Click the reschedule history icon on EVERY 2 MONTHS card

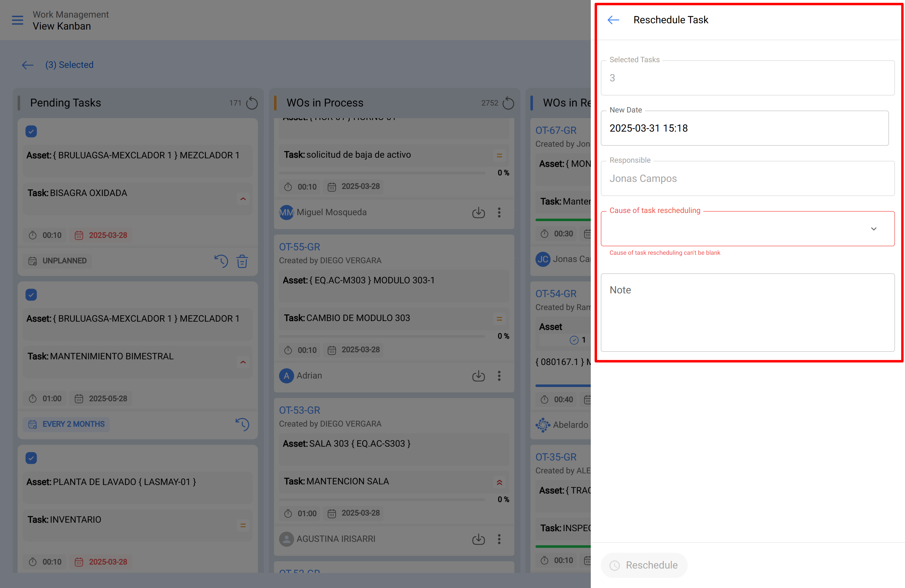point(243,424)
